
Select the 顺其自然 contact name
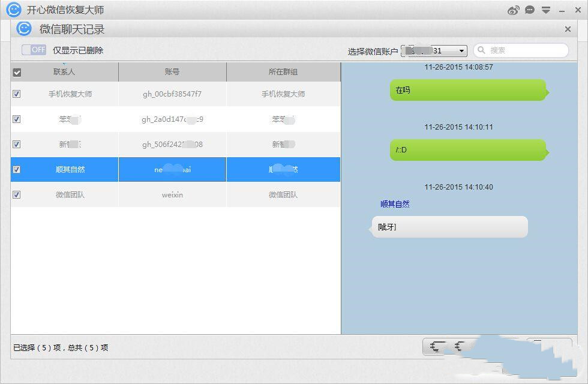click(x=70, y=169)
